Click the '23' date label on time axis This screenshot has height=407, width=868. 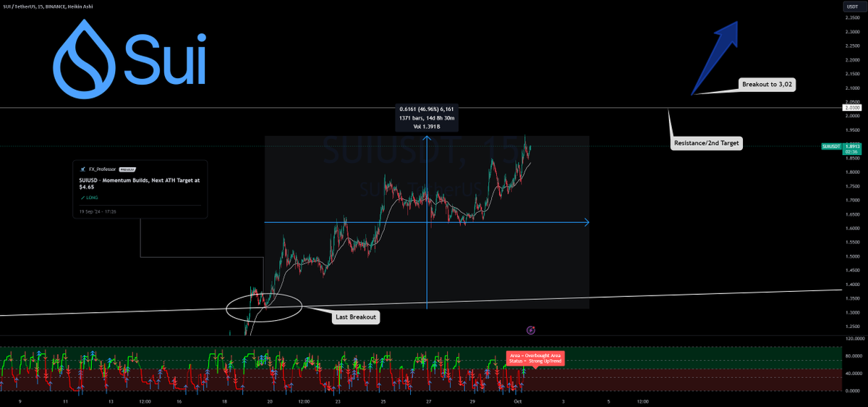click(338, 400)
